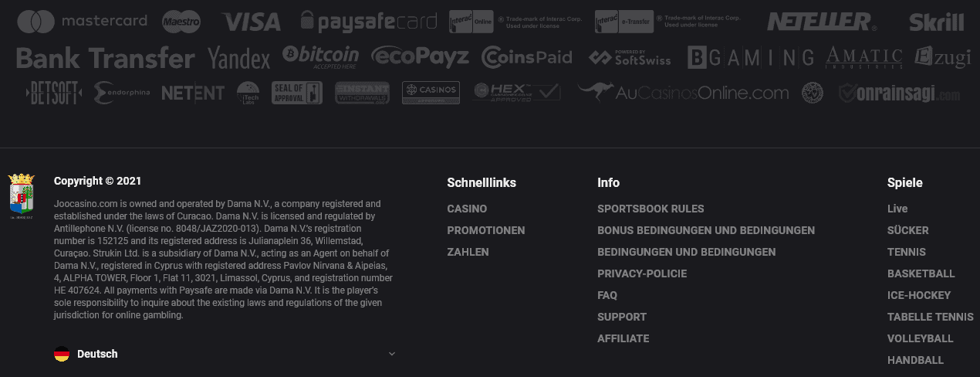Go to PROMOTIONEN link

[486, 230]
